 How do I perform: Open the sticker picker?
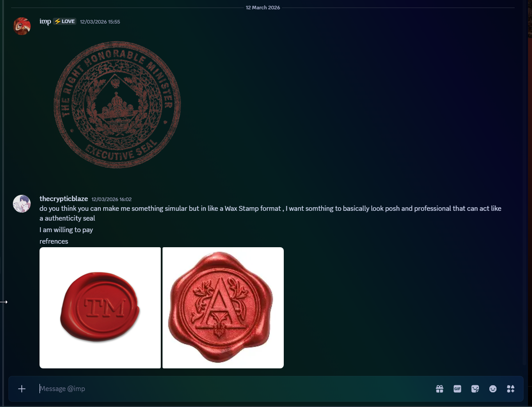click(475, 389)
